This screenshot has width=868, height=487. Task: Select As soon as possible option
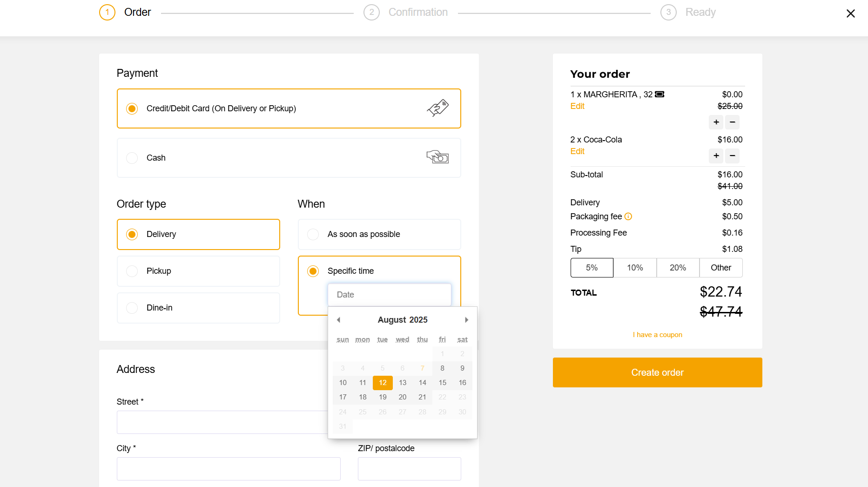(379, 234)
